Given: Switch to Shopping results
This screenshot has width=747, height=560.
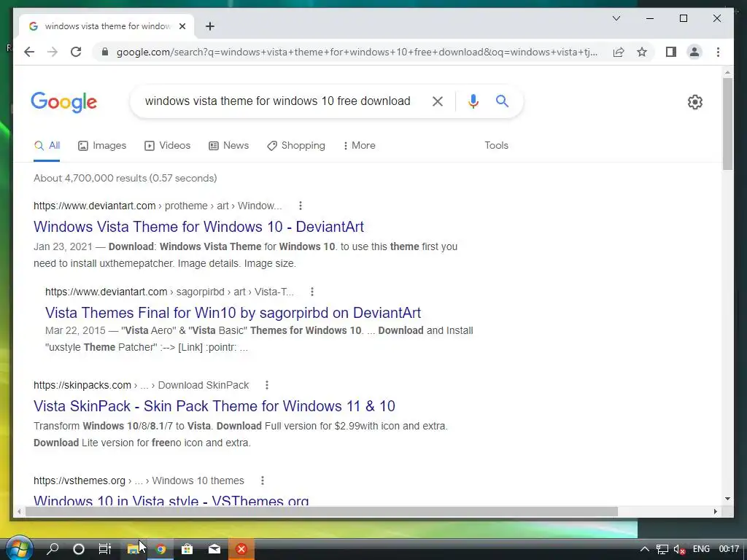Looking at the screenshot, I should tap(296, 145).
